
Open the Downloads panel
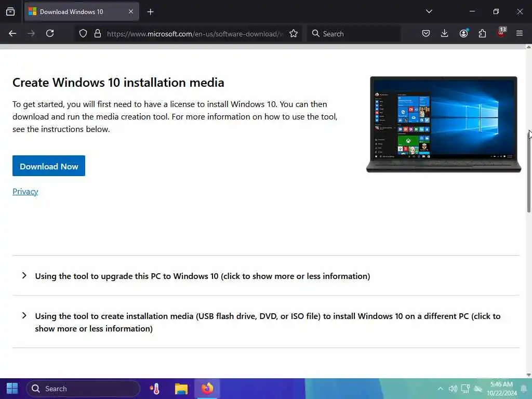(x=445, y=33)
